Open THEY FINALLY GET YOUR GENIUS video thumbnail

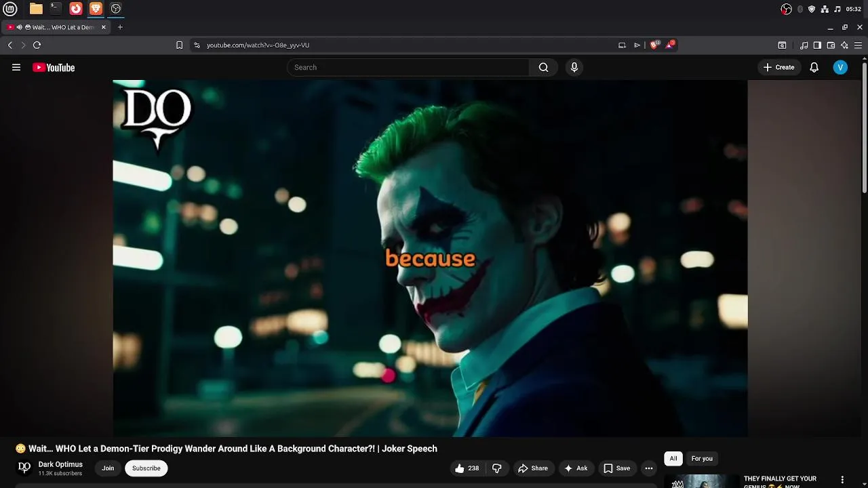pos(702,481)
